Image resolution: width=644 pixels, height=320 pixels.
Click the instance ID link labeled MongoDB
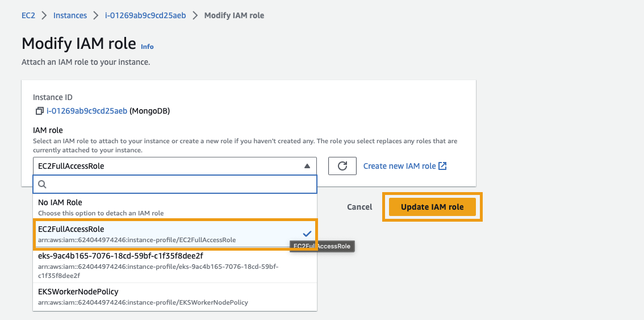click(86, 111)
